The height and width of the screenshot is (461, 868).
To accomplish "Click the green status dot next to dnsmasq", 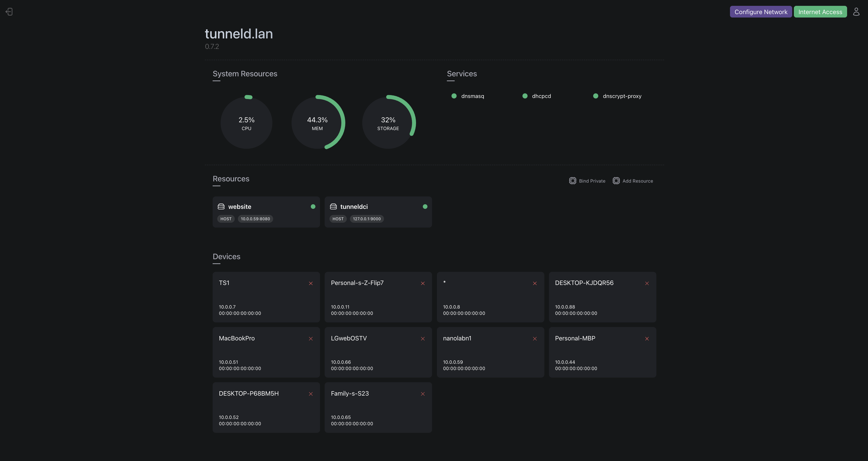I will click(454, 96).
